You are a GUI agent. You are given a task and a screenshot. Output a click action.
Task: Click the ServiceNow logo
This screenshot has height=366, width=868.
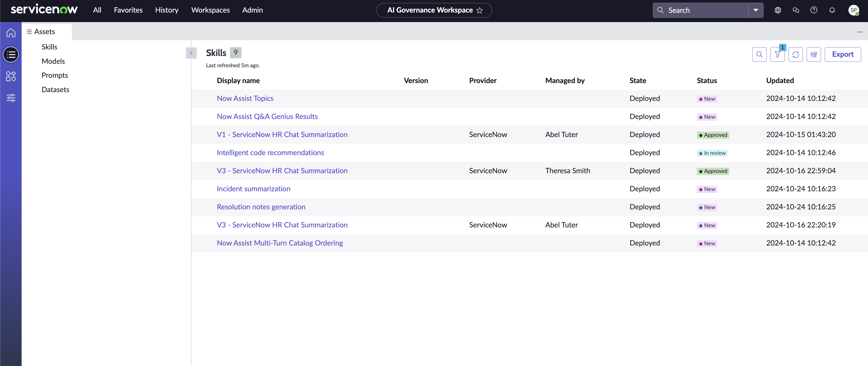pyautogui.click(x=44, y=10)
